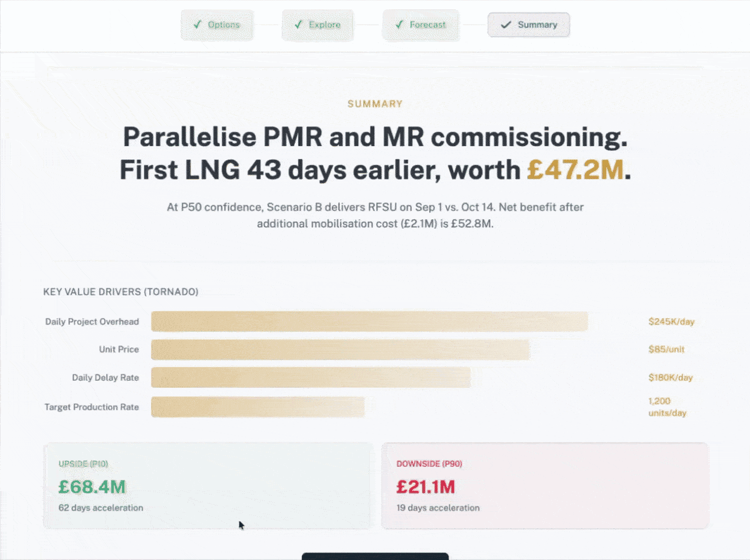
Task: Click the P50 confidence description paragraph
Action: (375, 216)
